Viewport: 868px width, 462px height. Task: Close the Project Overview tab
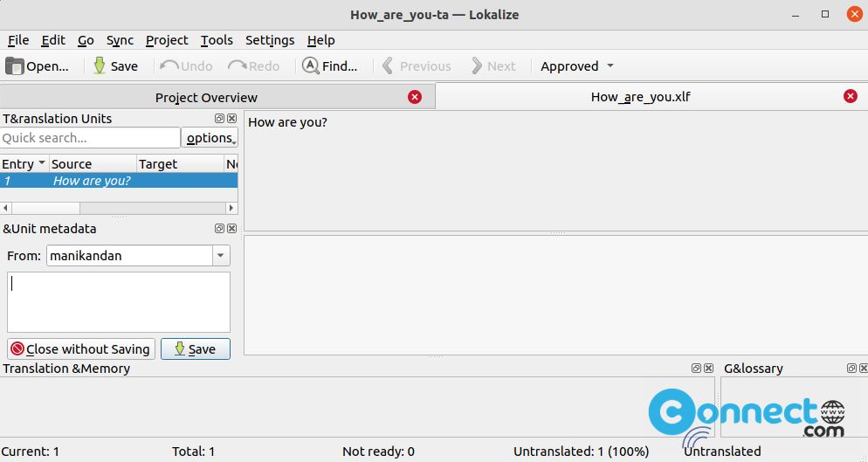coord(414,97)
